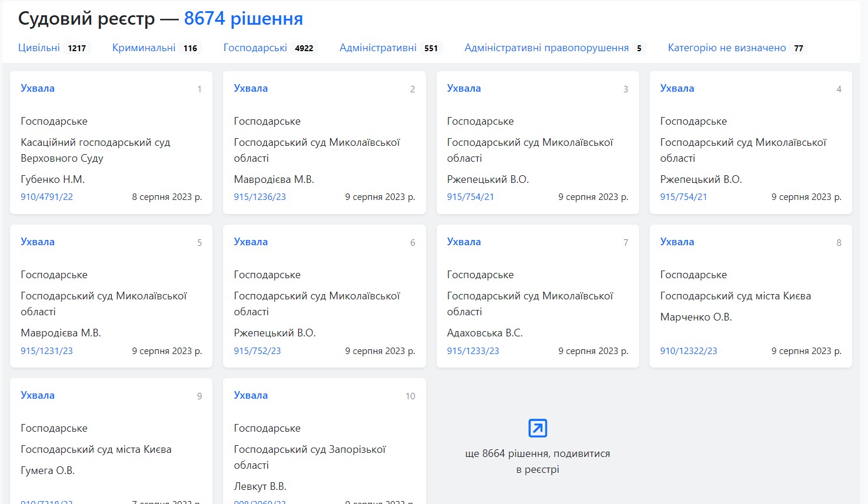The width and height of the screenshot is (868, 504).
Task: Open case number 915/1236/23
Action: [260, 197]
